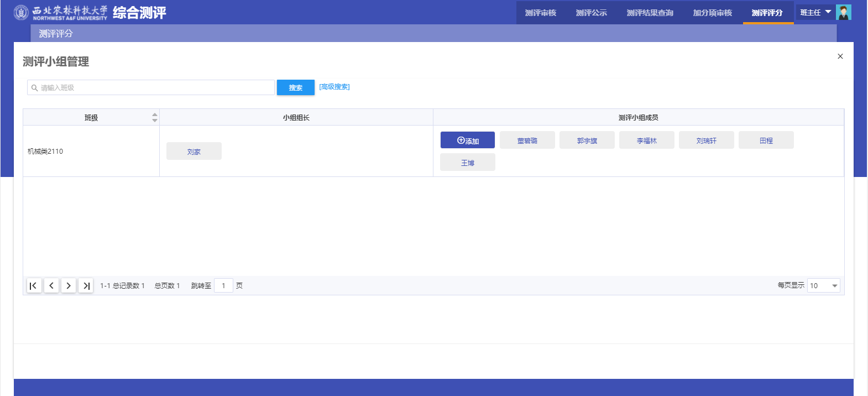Close the 测评小组管理 dialog
This screenshot has width=868, height=396.
(840, 56)
